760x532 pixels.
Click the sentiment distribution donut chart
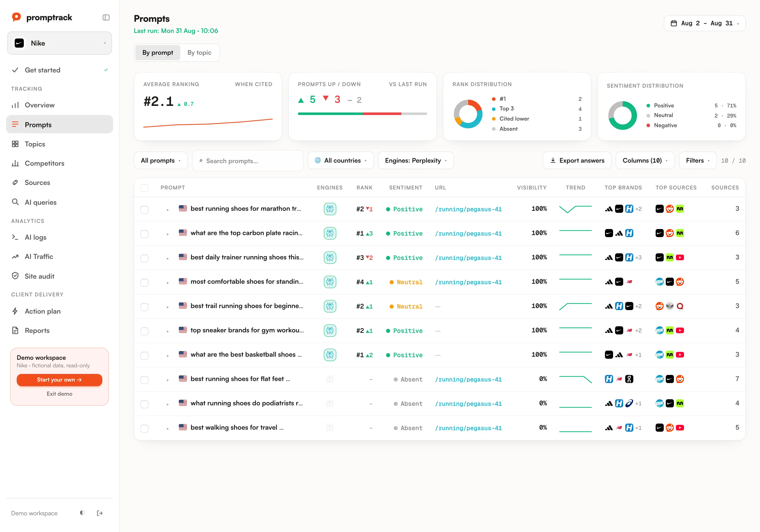622,115
